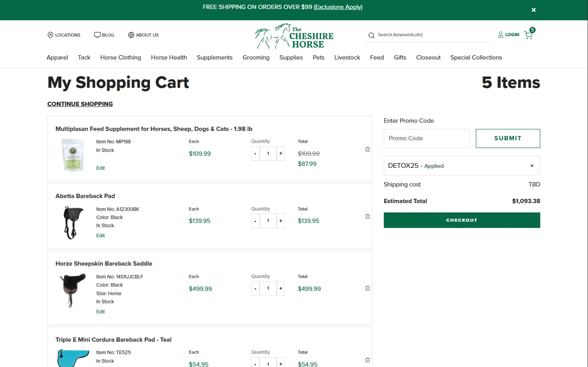Increase Abetta Bareback Pad quantity
Viewport: 588px width, 367px height.
click(x=281, y=221)
